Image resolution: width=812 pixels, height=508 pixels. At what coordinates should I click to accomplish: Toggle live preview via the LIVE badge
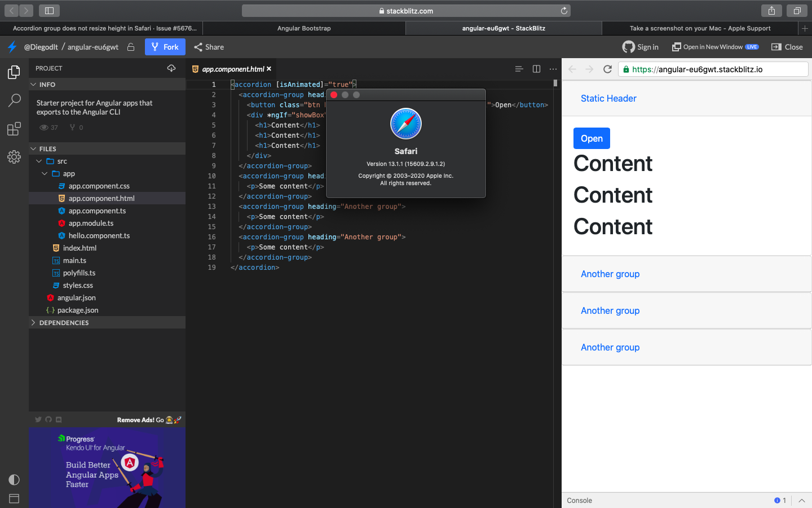pyautogui.click(x=753, y=47)
